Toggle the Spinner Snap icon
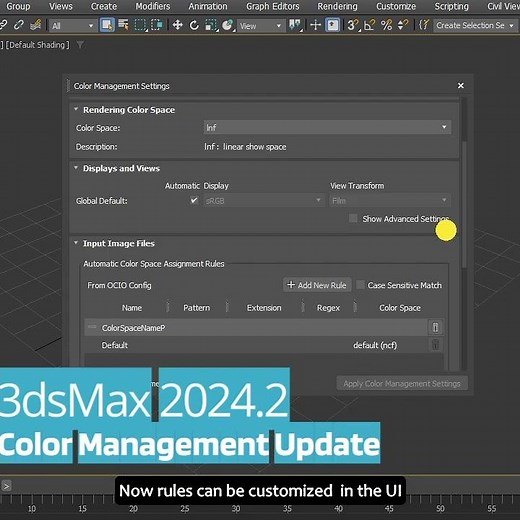This screenshot has height=520, width=520. pyautogui.click(x=403, y=25)
